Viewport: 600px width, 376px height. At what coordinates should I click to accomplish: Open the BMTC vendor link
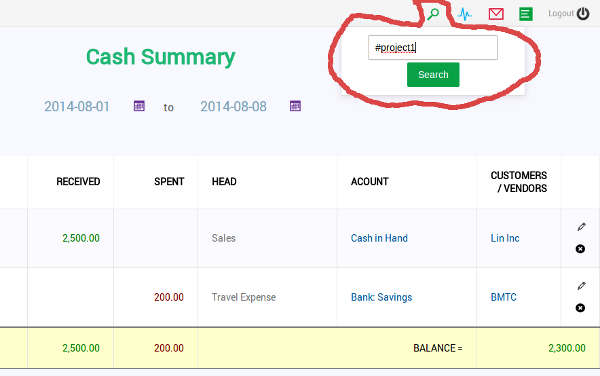click(504, 297)
